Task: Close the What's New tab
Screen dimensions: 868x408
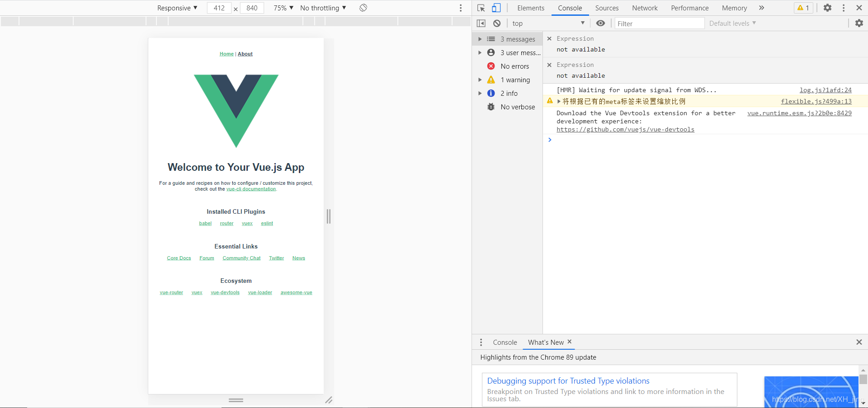Action: (x=570, y=342)
